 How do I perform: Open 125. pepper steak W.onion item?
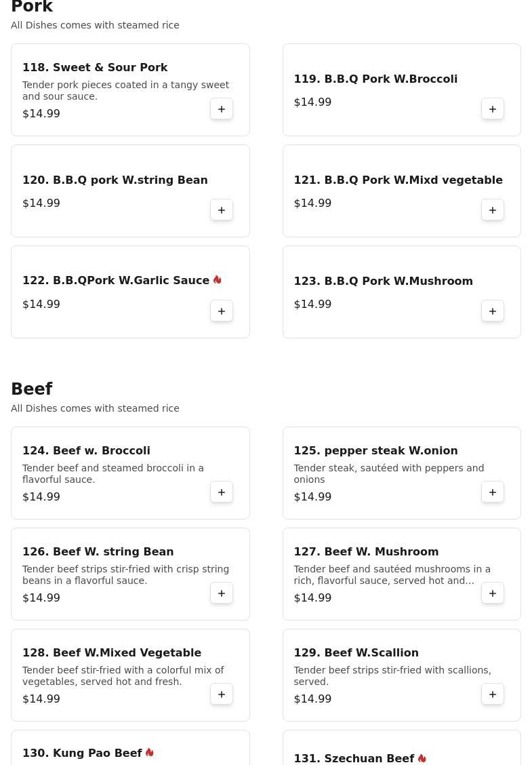tap(375, 451)
